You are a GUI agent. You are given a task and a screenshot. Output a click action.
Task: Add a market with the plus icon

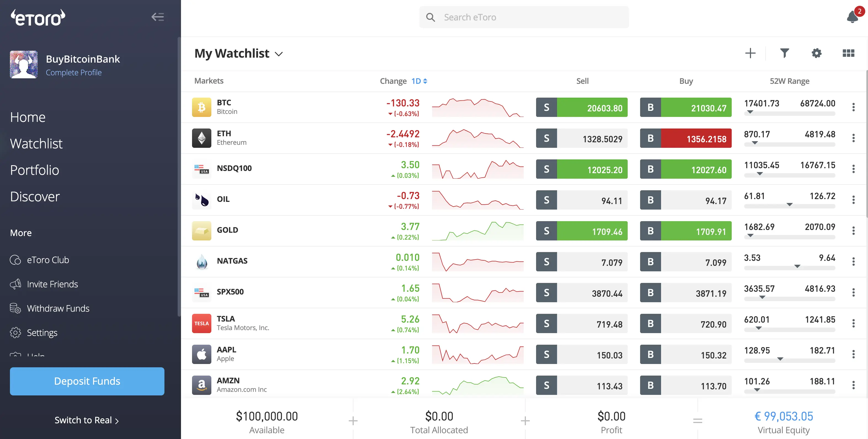(x=750, y=53)
